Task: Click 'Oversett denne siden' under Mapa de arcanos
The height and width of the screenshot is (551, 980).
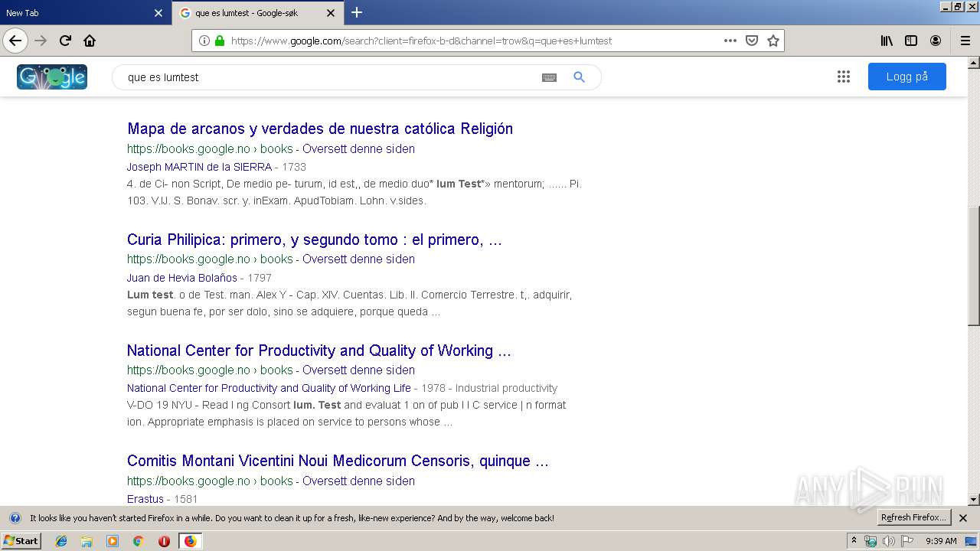Action: pyautogui.click(x=358, y=148)
